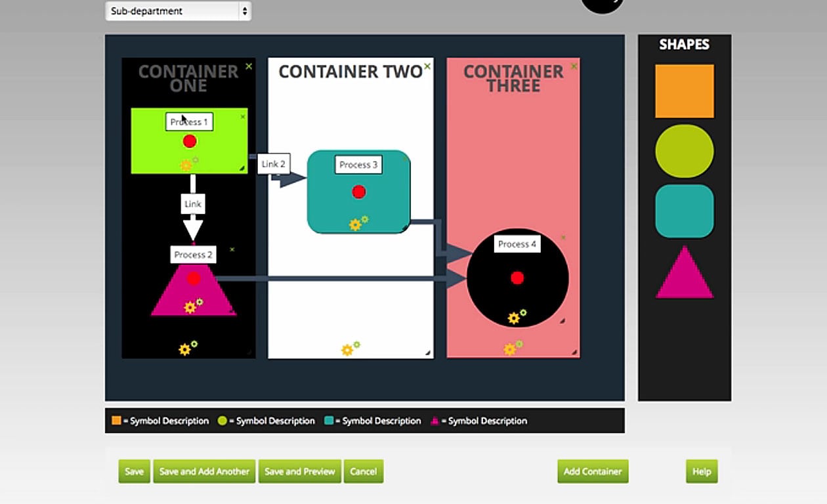The image size is (827, 504).
Task: Click resize handle of Process 4 circle
Action: pyautogui.click(x=562, y=321)
